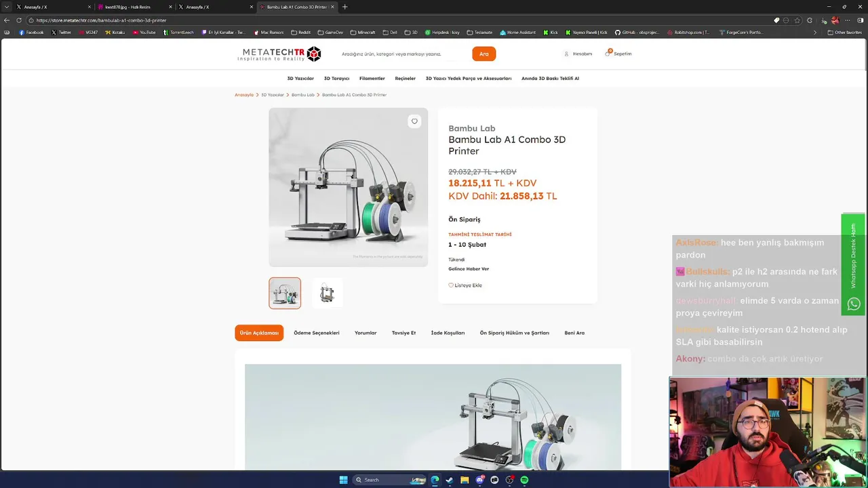Expand 3D Tarayıcı navigation menu
Screen dimensions: 868x488
pyautogui.click(x=336, y=78)
